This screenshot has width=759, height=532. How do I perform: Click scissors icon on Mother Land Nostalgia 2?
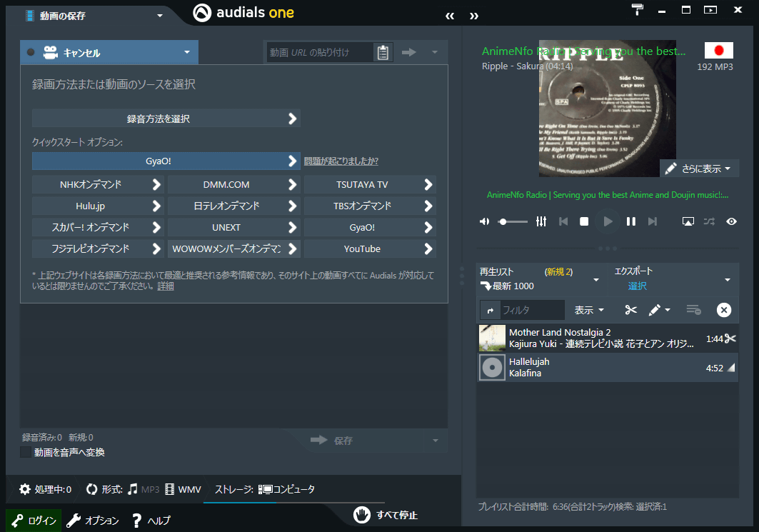tap(730, 338)
